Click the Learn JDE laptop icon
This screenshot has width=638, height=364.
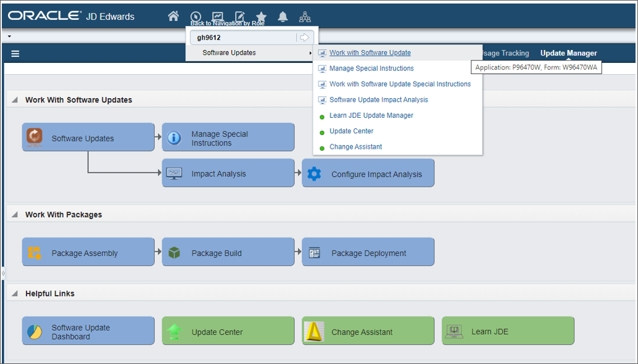pos(455,331)
